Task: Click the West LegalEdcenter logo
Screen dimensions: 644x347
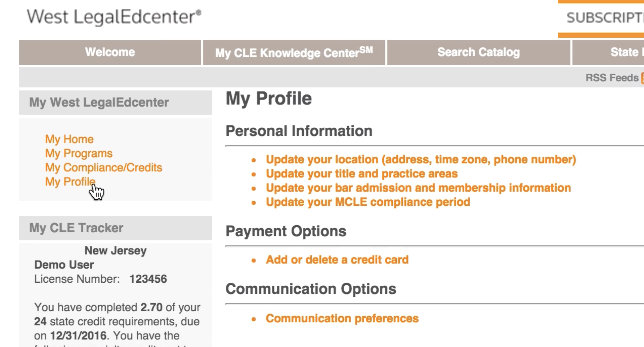Action: (x=114, y=17)
